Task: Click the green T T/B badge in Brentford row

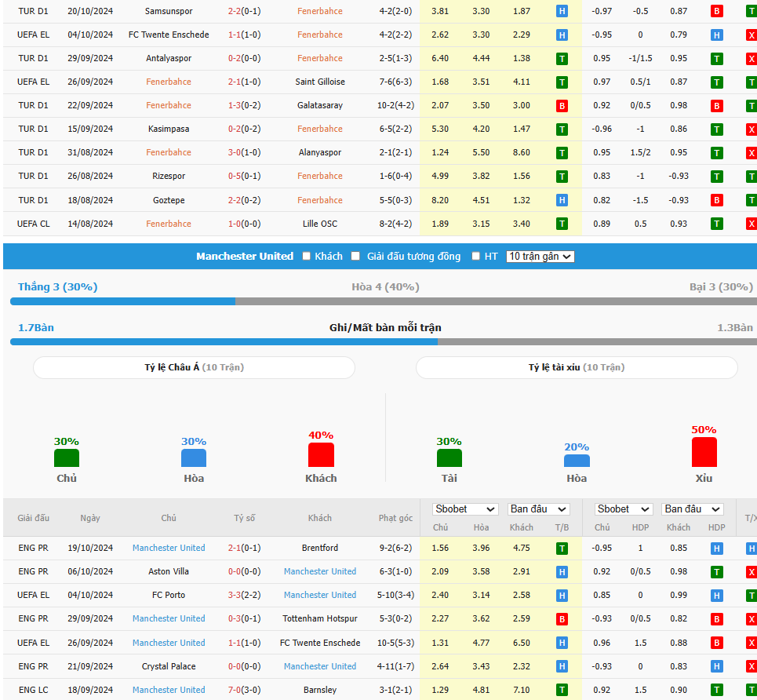Action: tap(562, 549)
